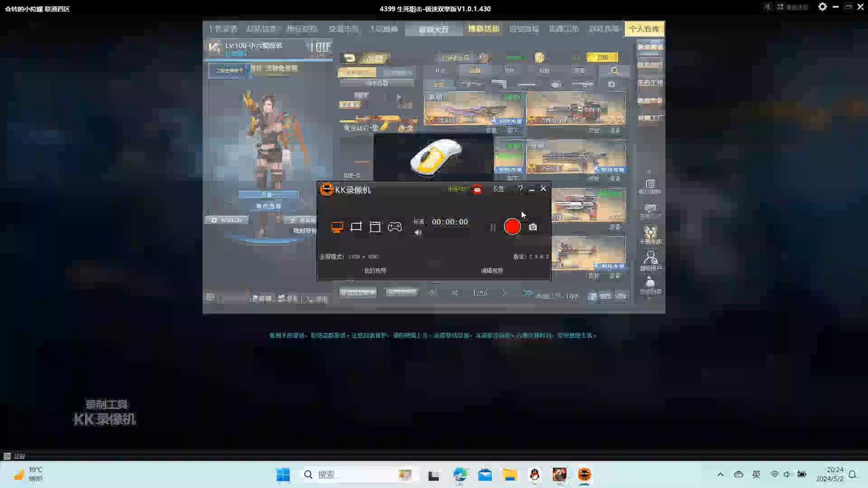Open the Mail app from the taskbar

pyautogui.click(x=485, y=475)
